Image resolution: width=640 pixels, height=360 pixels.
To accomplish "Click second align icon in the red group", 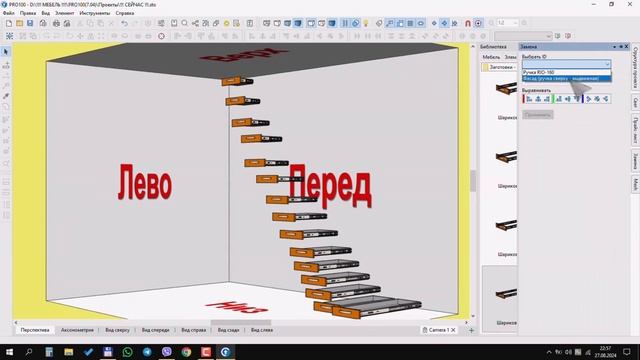I will [538, 99].
